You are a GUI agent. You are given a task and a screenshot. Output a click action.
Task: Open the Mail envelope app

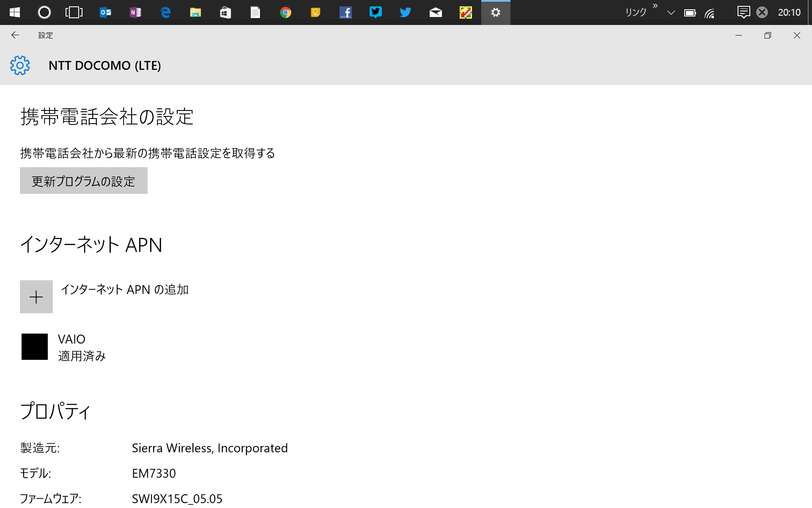click(436, 13)
